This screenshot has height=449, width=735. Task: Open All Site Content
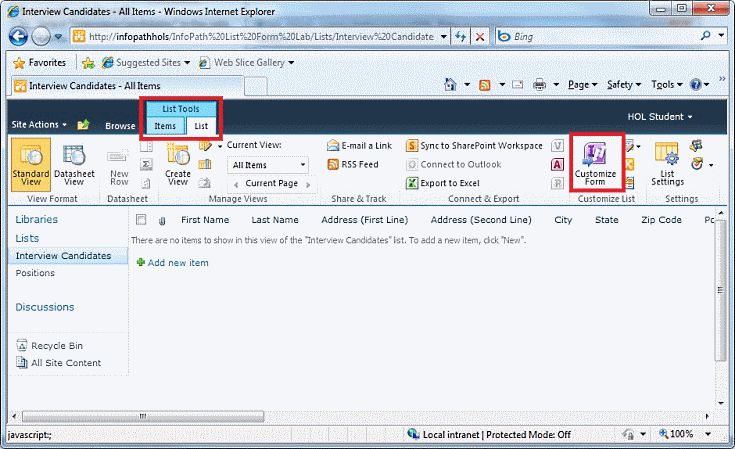point(59,363)
